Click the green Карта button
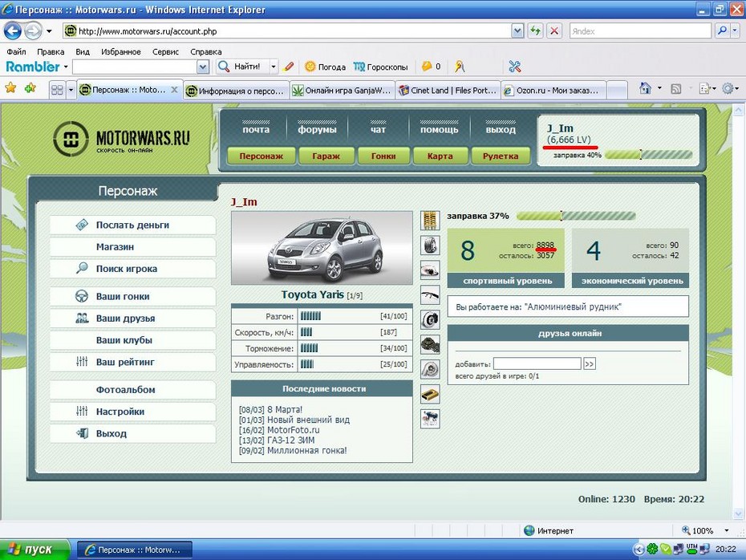Image resolution: width=746 pixels, height=560 pixels. click(x=440, y=156)
